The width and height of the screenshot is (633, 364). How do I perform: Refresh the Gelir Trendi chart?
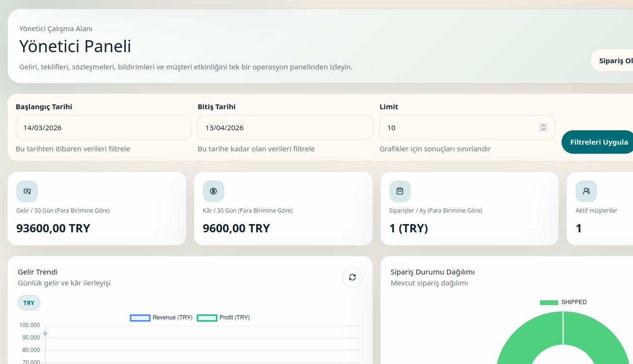(x=352, y=277)
